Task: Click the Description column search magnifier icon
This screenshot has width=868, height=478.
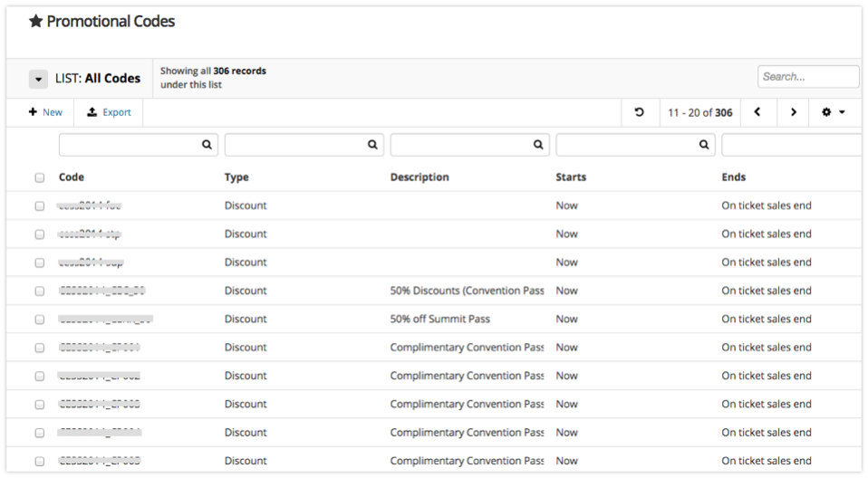Action: (538, 144)
